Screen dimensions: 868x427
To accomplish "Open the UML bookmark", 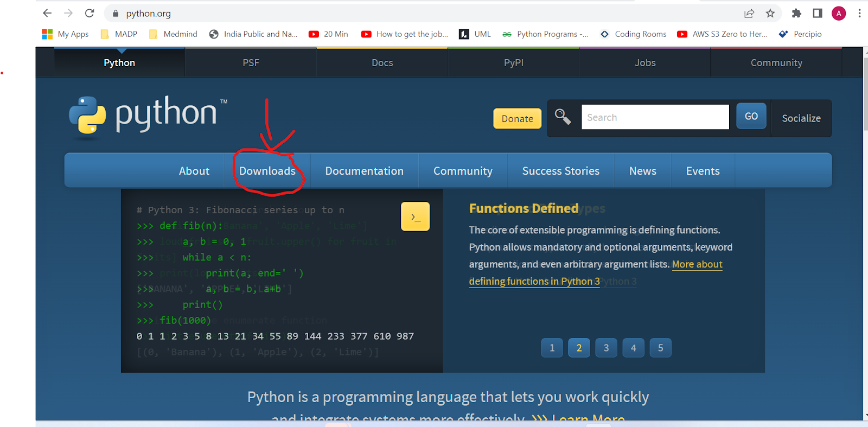I will pos(475,34).
